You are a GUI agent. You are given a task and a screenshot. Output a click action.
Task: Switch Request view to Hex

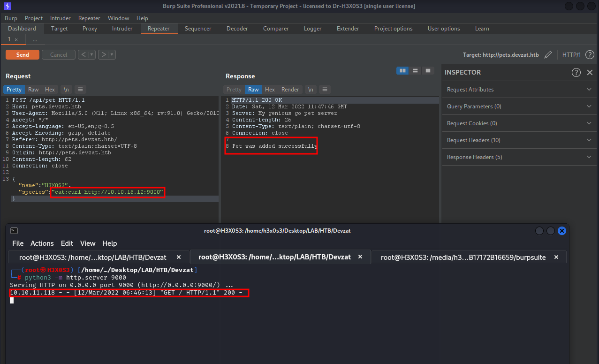pyautogui.click(x=50, y=89)
